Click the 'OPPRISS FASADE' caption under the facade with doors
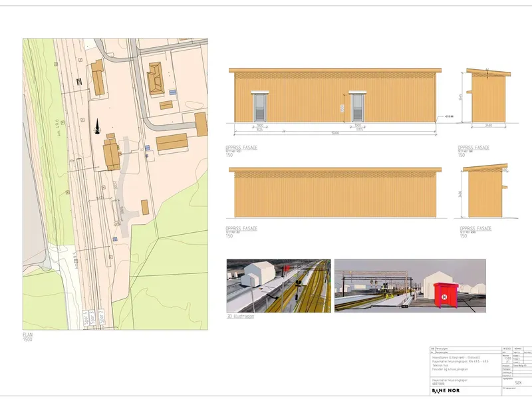This screenshot has width=532, height=399. [x=241, y=148]
